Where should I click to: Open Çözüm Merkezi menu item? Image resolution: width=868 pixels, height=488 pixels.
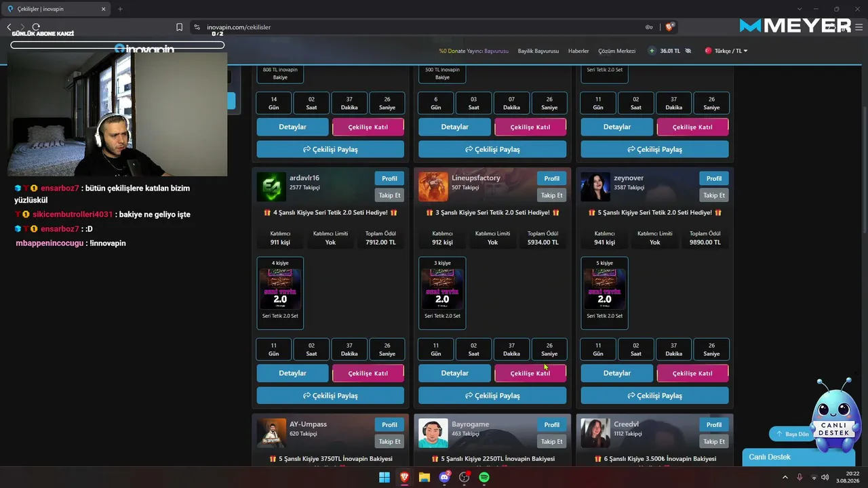[617, 51]
